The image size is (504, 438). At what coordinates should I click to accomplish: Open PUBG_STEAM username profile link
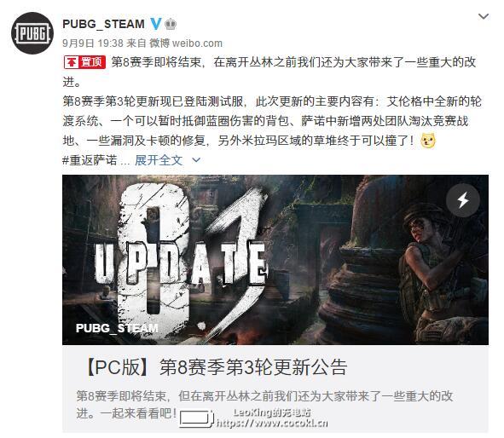pyautogui.click(x=103, y=24)
